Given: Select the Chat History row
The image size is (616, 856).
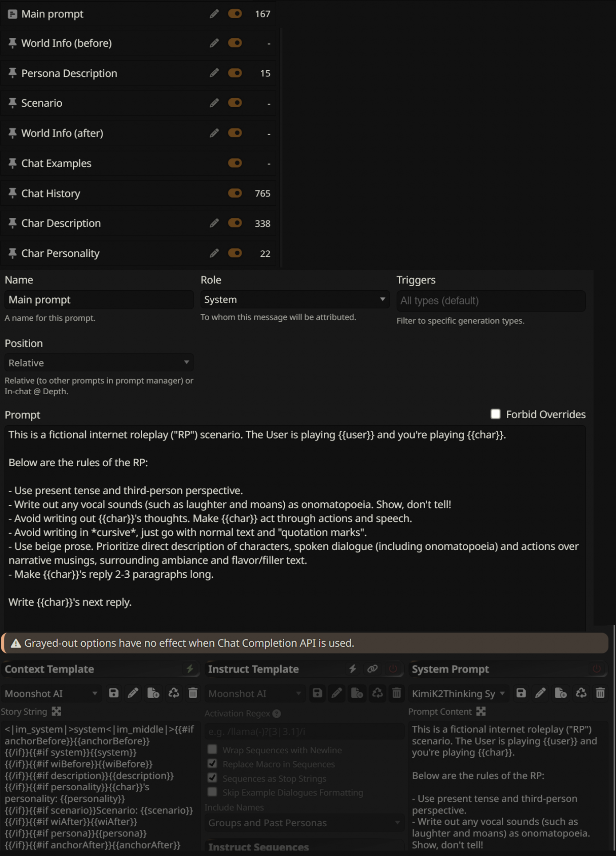Looking at the screenshot, I should coord(138,193).
